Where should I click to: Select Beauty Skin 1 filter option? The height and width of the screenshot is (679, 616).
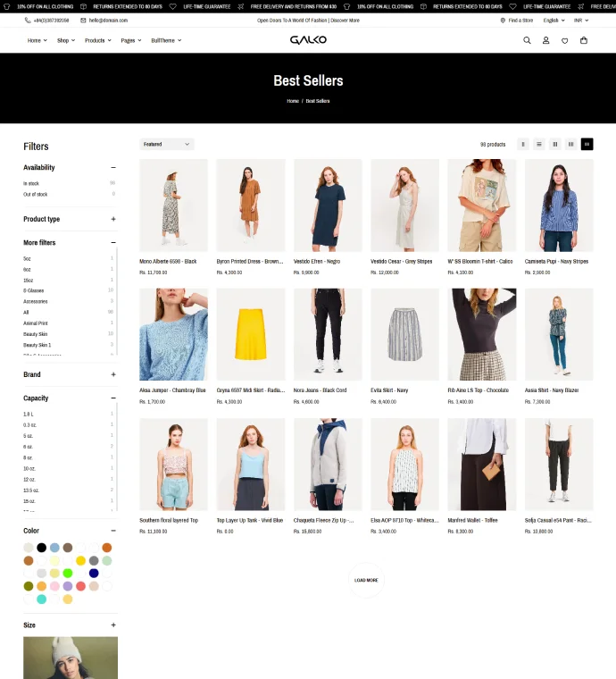69,345
